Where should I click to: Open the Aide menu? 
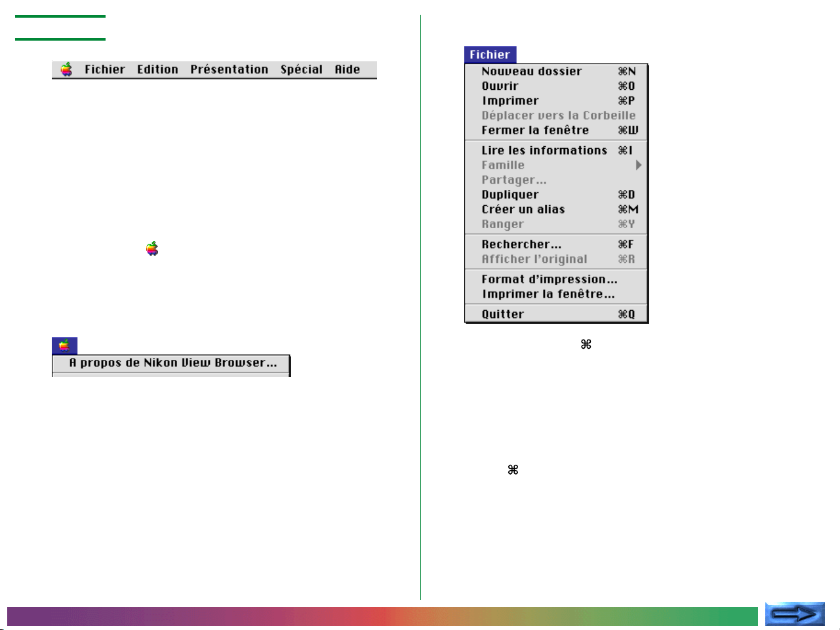(x=347, y=69)
